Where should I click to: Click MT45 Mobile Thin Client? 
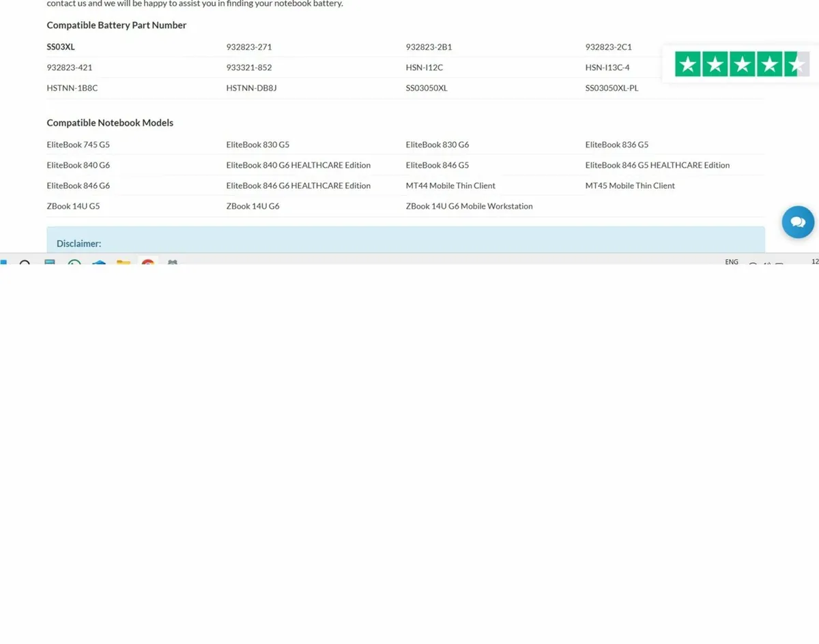point(630,186)
